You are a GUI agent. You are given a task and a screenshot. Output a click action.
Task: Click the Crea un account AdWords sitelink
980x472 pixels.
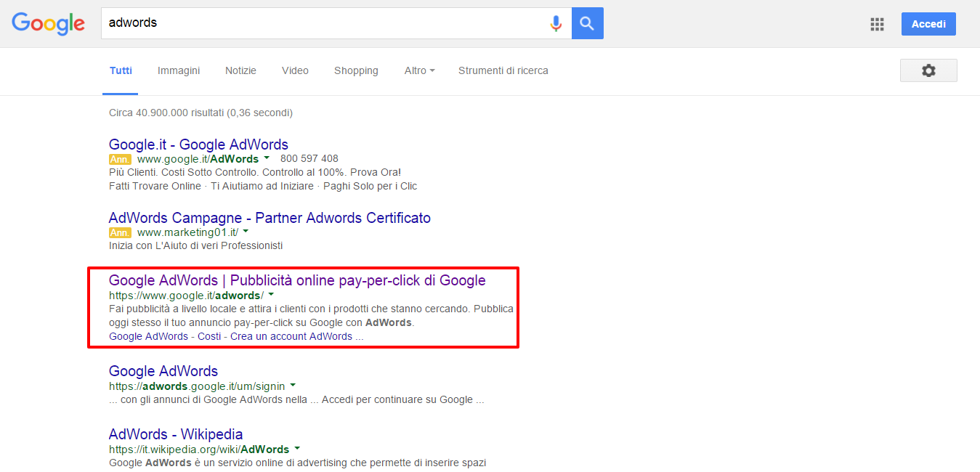tap(291, 336)
